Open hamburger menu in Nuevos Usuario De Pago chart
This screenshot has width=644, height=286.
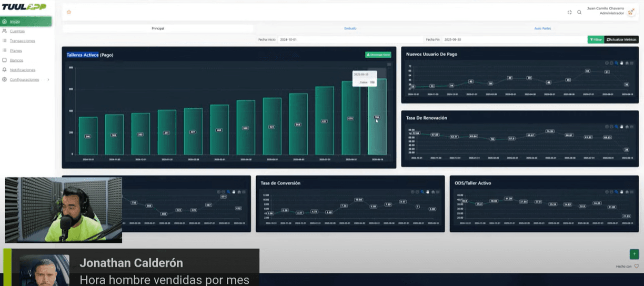(x=632, y=63)
